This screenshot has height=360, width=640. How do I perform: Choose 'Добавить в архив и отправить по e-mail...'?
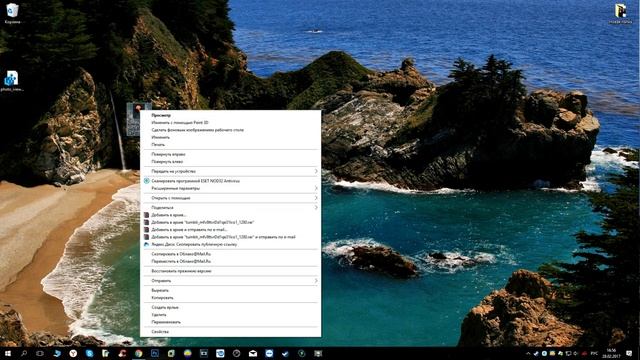pyautogui.click(x=189, y=229)
